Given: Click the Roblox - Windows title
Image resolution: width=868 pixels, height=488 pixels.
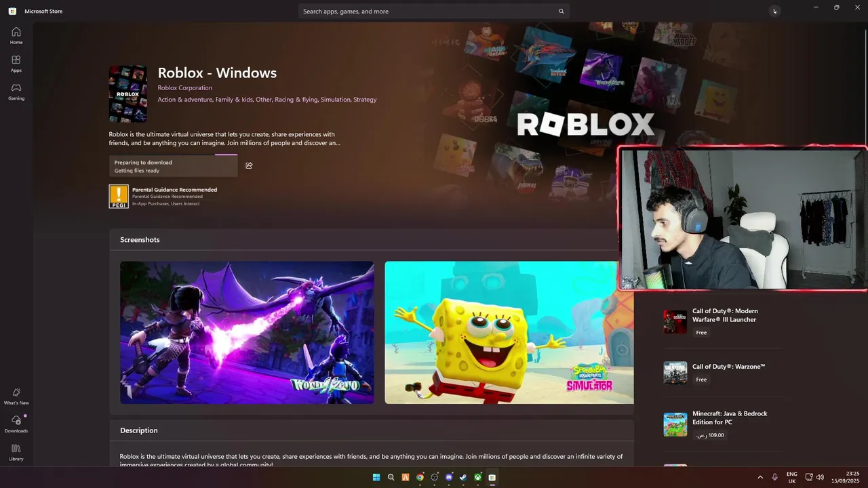Looking at the screenshot, I should 217,73.
